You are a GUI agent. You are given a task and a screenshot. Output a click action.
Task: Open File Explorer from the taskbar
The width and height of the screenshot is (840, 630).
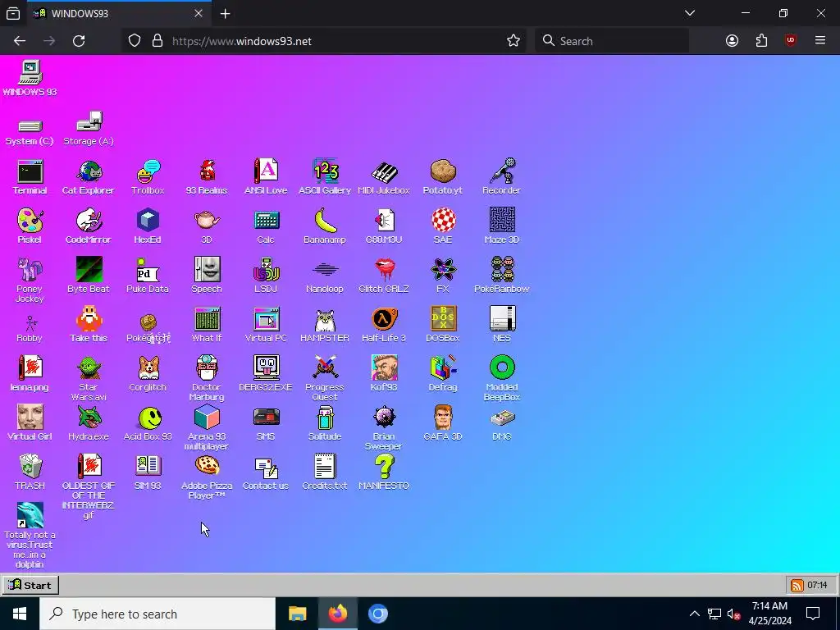pos(297,614)
